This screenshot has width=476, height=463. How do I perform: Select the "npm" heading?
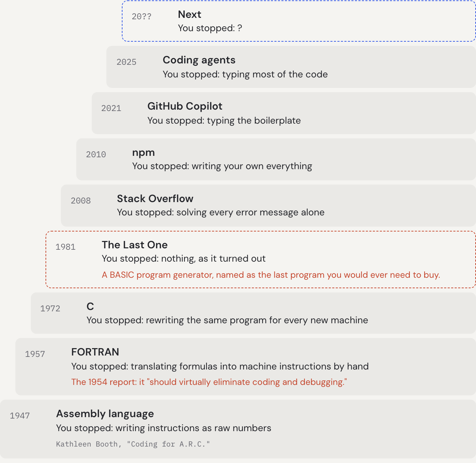(x=143, y=153)
